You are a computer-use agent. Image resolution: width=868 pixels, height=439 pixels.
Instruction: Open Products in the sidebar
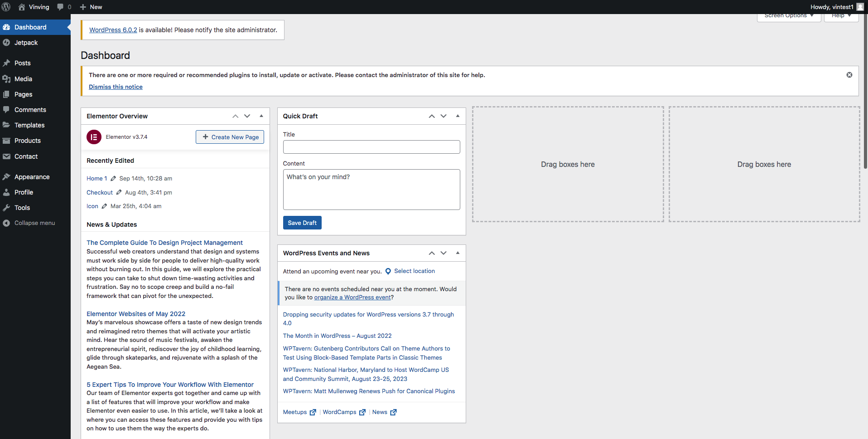coord(35,141)
